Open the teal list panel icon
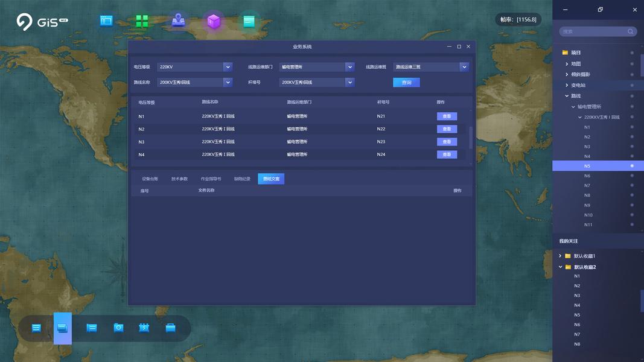 pyautogui.click(x=249, y=21)
